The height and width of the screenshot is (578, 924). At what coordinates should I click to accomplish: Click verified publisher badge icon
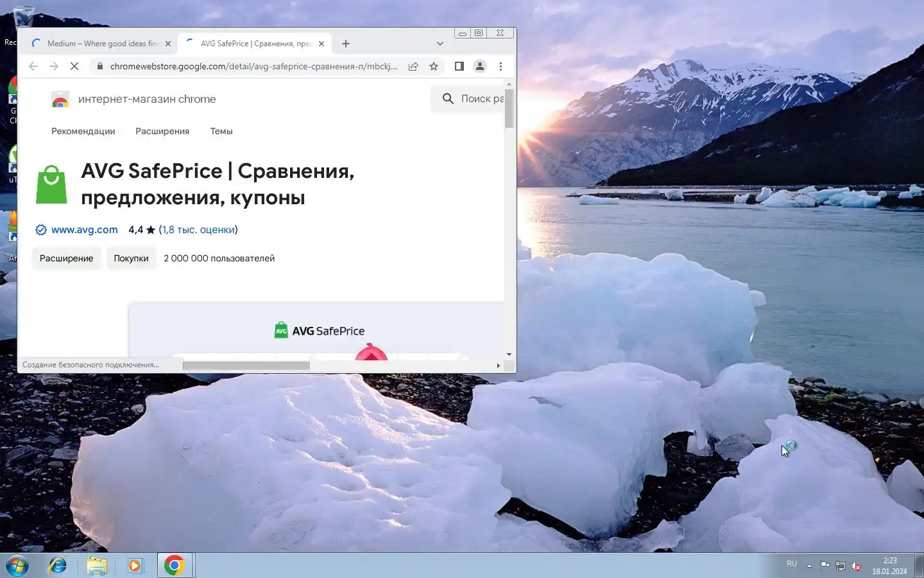point(41,230)
